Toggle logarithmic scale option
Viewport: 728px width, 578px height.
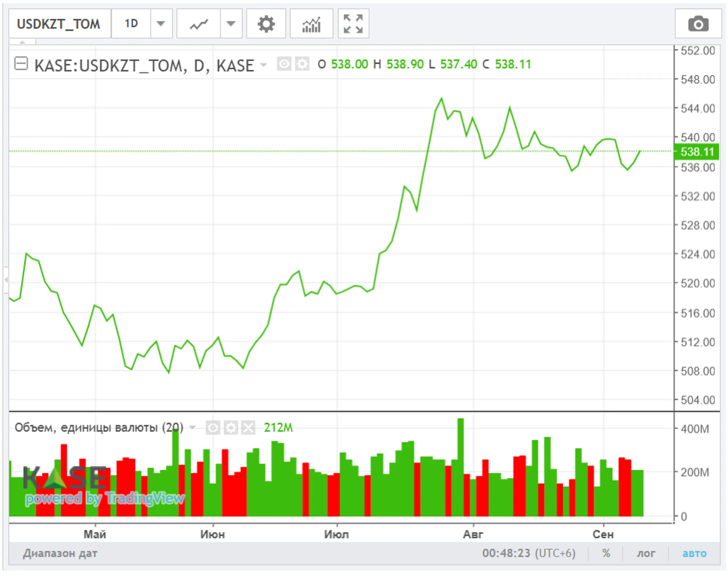tap(646, 553)
